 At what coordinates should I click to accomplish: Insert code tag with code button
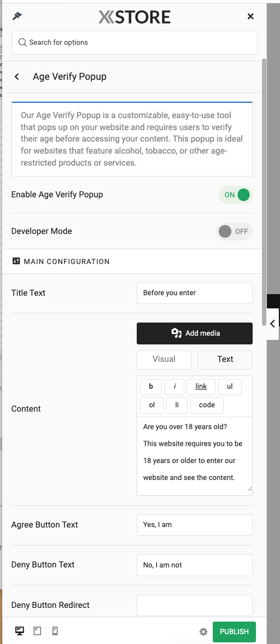coord(207,406)
